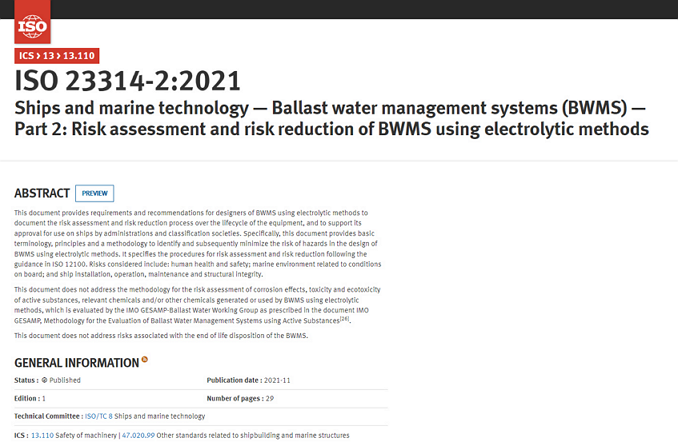
Task: Click the Abstract section heading
Action: tap(42, 193)
